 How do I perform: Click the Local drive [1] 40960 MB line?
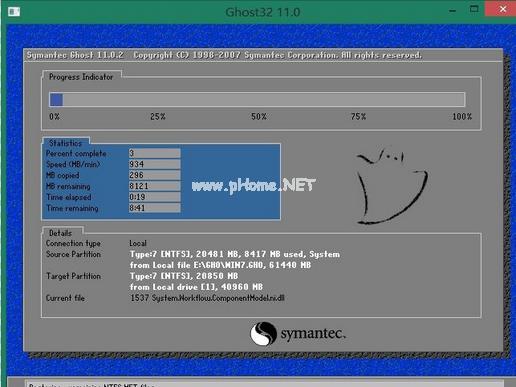tap(196, 287)
